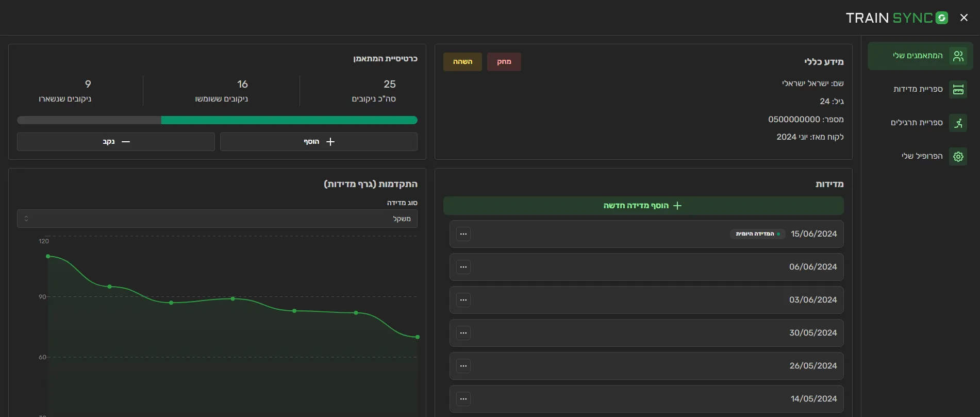980x417 pixels.
Task: Open options menu for 03/06/2024 measurement
Action: [x=463, y=300]
